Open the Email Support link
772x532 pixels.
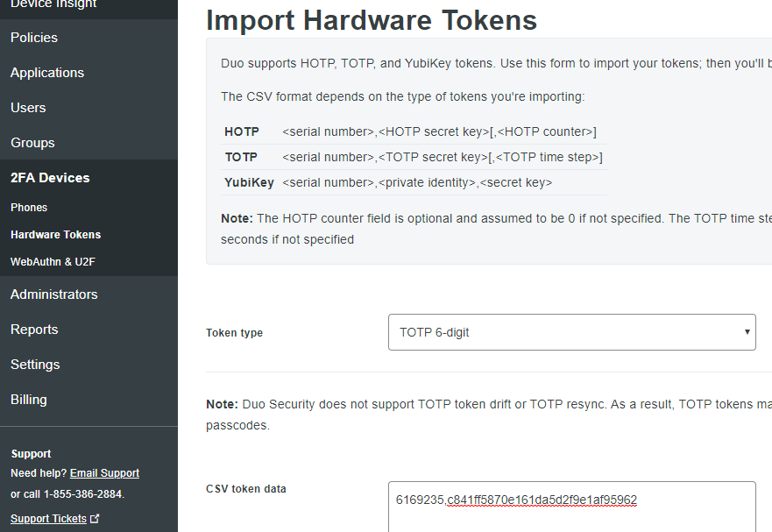pyautogui.click(x=104, y=472)
